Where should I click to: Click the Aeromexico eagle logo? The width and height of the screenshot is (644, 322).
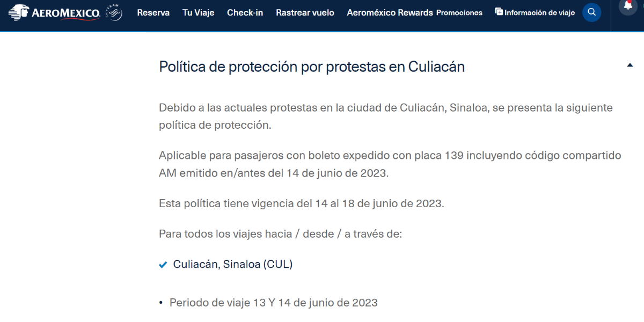(19, 12)
